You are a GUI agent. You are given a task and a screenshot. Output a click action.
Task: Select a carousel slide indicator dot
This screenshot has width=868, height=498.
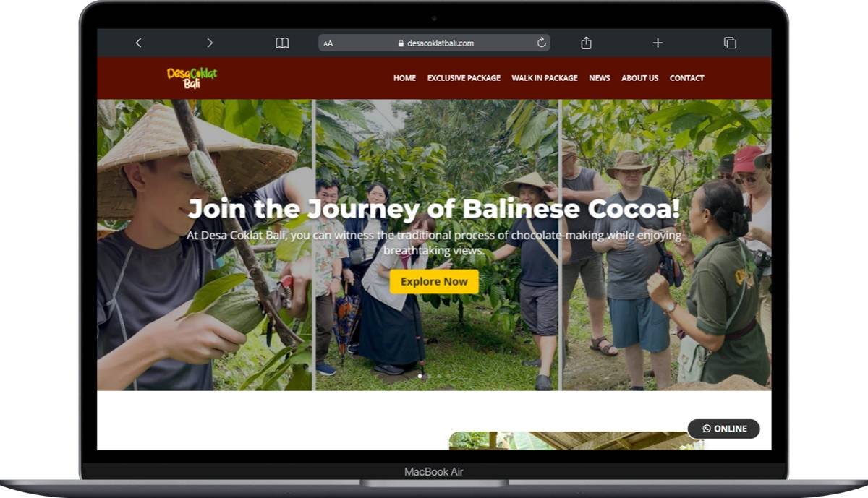(x=420, y=377)
